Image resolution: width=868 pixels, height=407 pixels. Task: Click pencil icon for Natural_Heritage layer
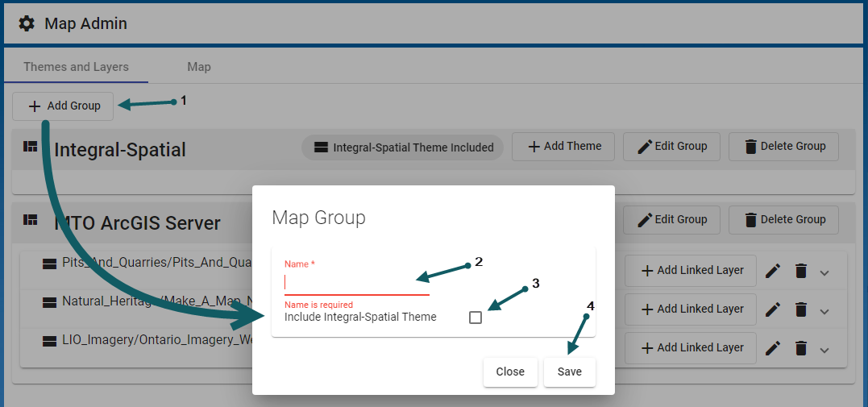(773, 309)
